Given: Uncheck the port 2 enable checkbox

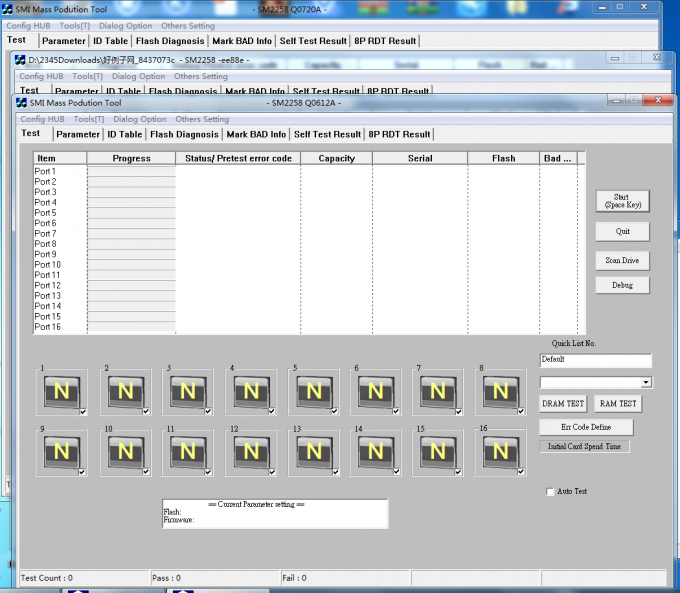Looking at the screenshot, I should click(x=147, y=411).
